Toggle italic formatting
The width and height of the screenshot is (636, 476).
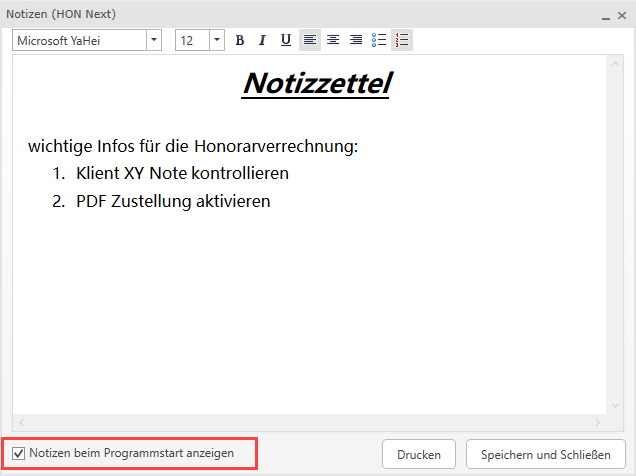263,40
